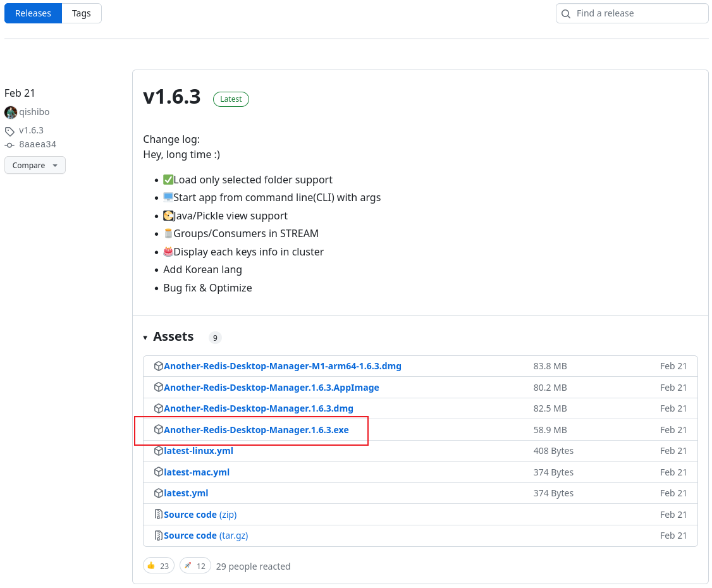Switch to the Tags tab
Image resolution: width=712 pixels, height=588 pixels.
(82, 13)
